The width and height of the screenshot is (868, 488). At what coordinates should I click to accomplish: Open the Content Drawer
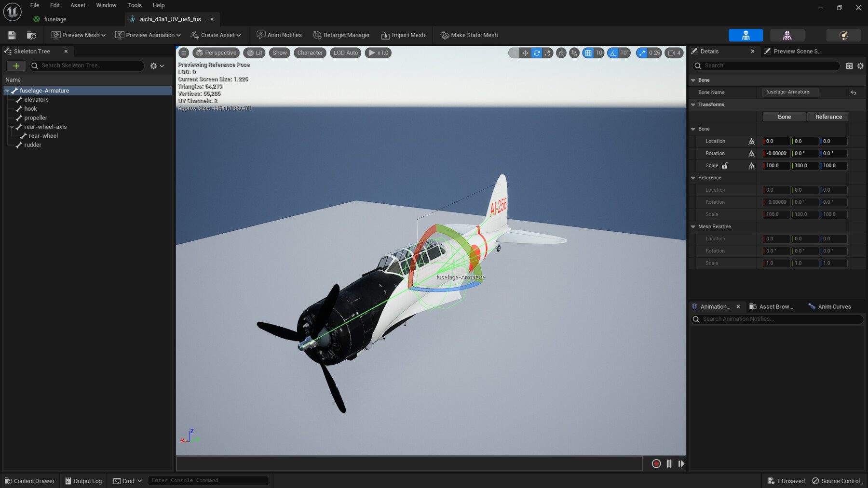tap(29, 481)
